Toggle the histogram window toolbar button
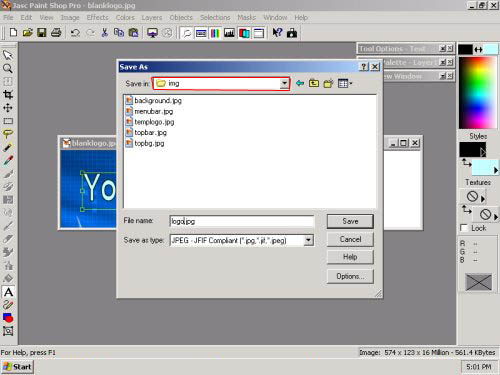 [x=229, y=33]
